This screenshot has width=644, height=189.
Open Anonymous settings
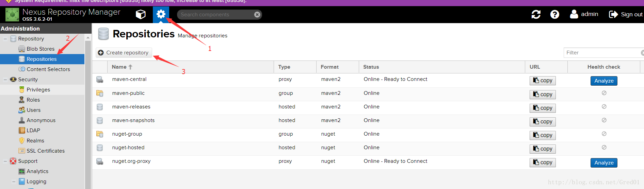(x=41, y=120)
